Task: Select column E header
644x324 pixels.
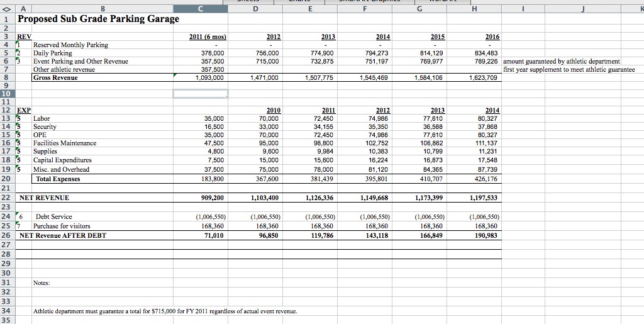Action: pyautogui.click(x=310, y=9)
